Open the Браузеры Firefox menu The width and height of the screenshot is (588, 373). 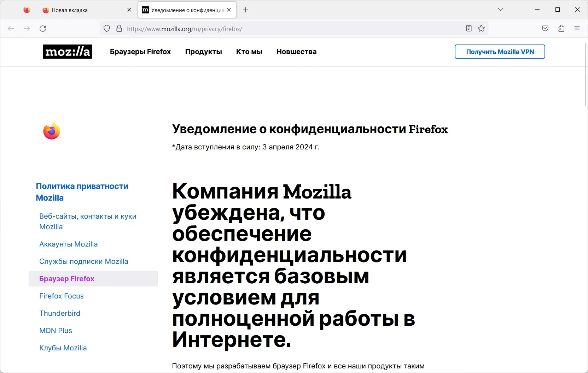tap(140, 52)
